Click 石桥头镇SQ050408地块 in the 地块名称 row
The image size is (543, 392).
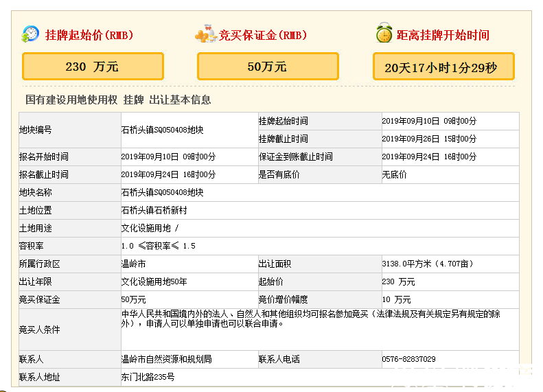pyautogui.click(x=162, y=192)
